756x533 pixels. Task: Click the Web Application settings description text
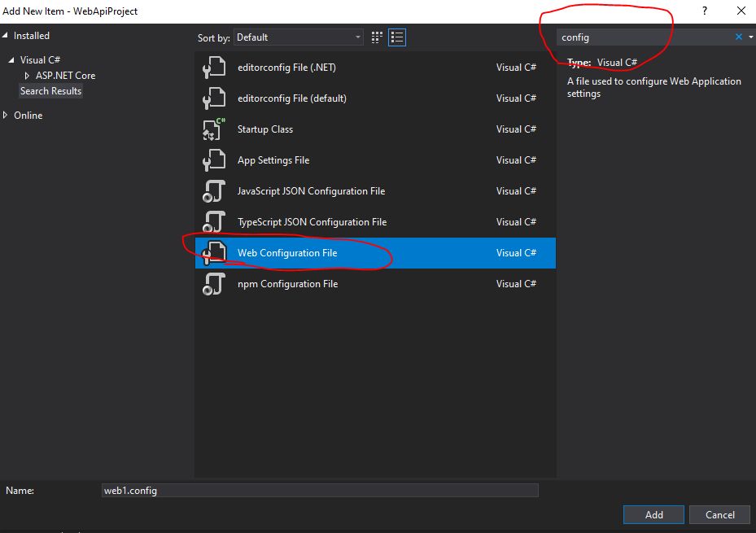coord(653,87)
